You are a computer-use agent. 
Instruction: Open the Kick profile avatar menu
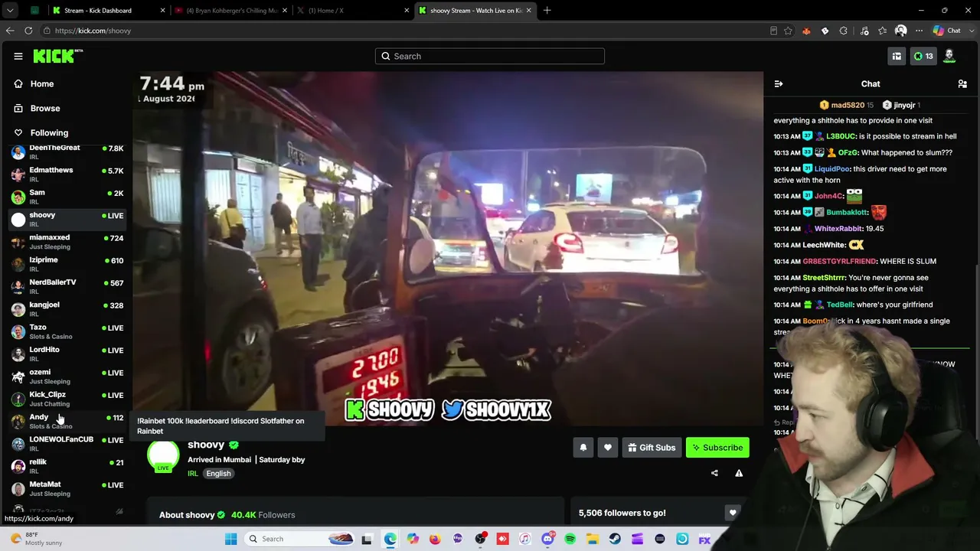click(949, 56)
